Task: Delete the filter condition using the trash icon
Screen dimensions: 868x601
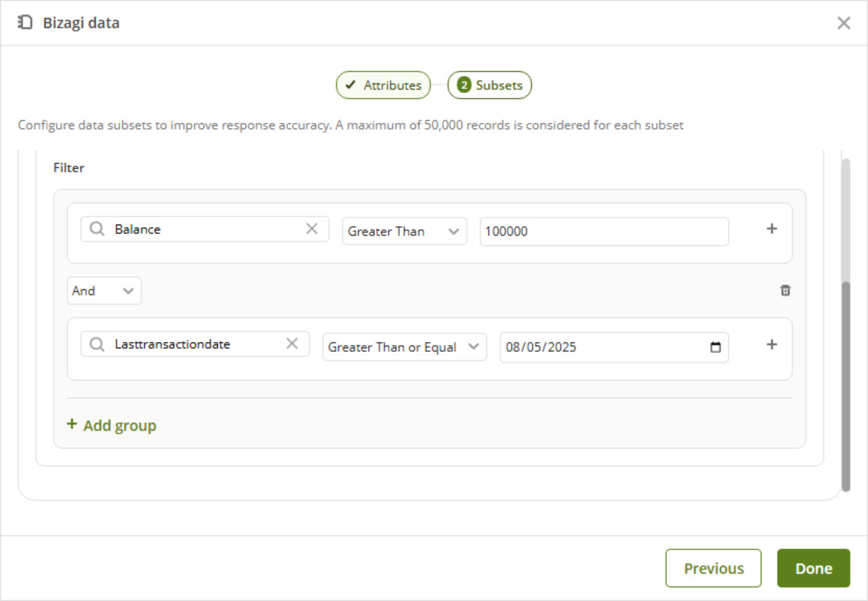Action: coord(785,291)
